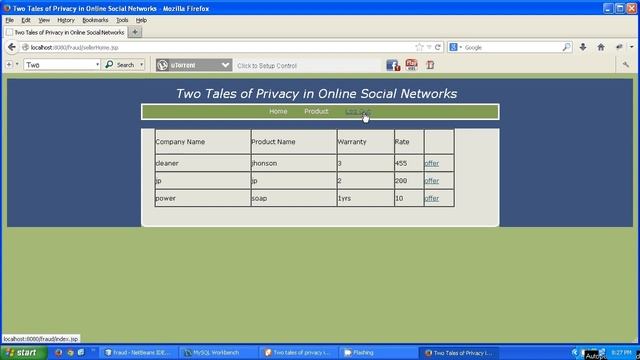Expand the arrow beside the plus icon

tap(17, 64)
